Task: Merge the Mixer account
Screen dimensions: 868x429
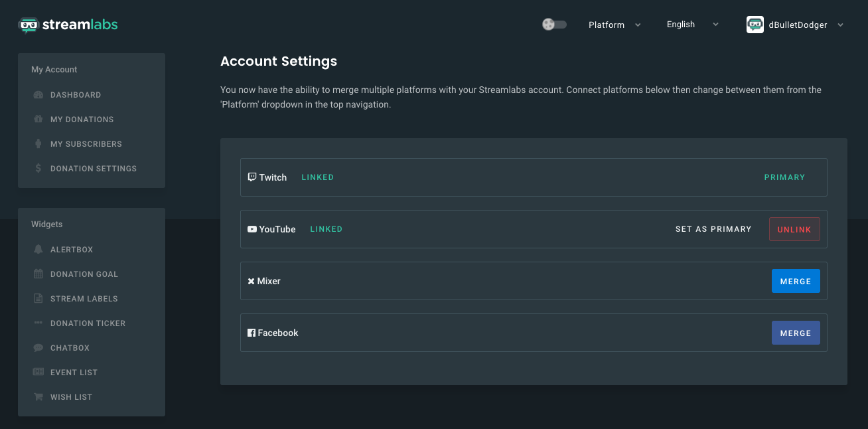Action: coord(796,281)
